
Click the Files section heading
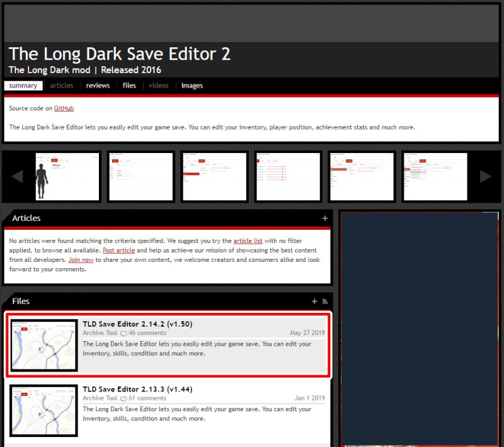pos(21,301)
